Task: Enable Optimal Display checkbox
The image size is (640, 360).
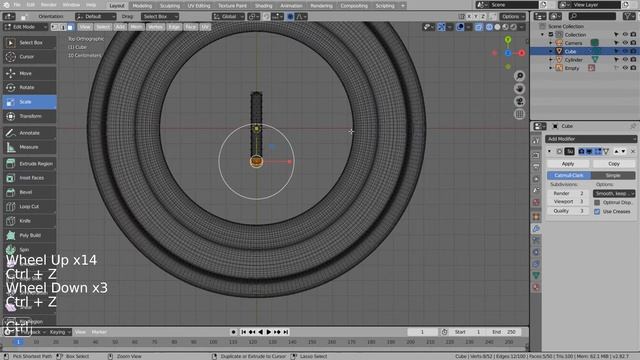Action: [x=597, y=202]
